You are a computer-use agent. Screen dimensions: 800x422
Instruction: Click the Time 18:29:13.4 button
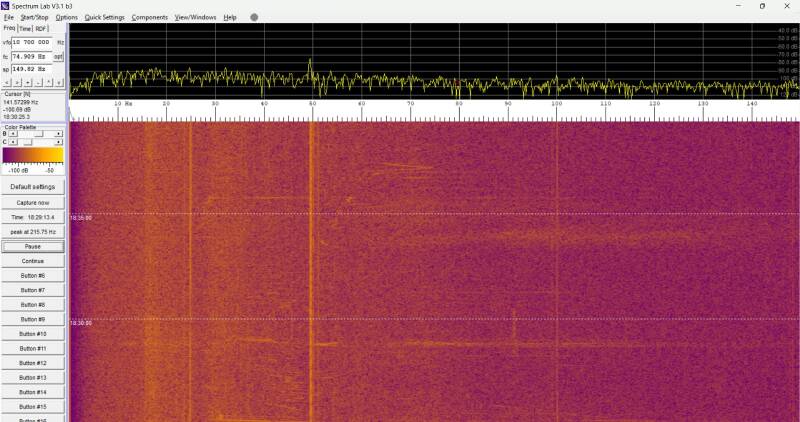pyautogui.click(x=33, y=217)
